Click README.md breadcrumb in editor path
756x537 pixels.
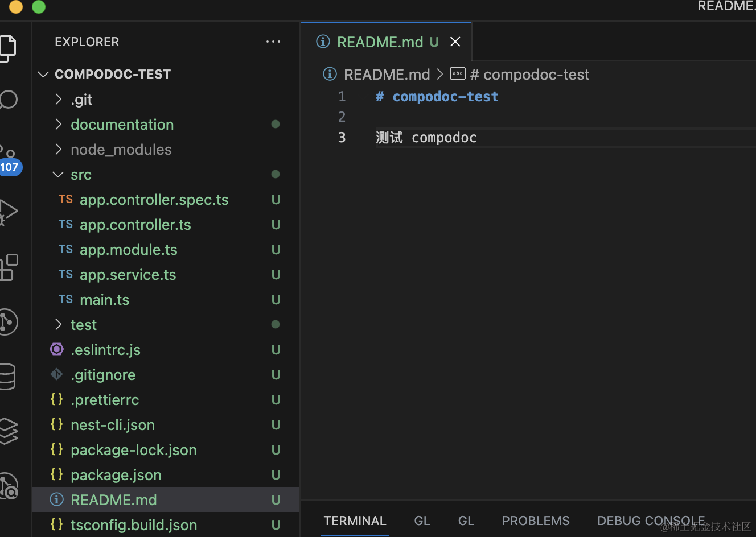[x=387, y=75]
